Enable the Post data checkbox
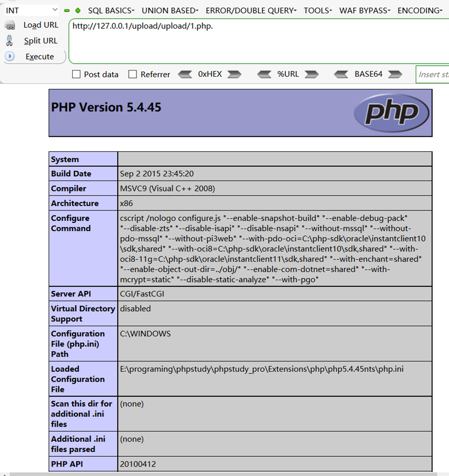 76,74
